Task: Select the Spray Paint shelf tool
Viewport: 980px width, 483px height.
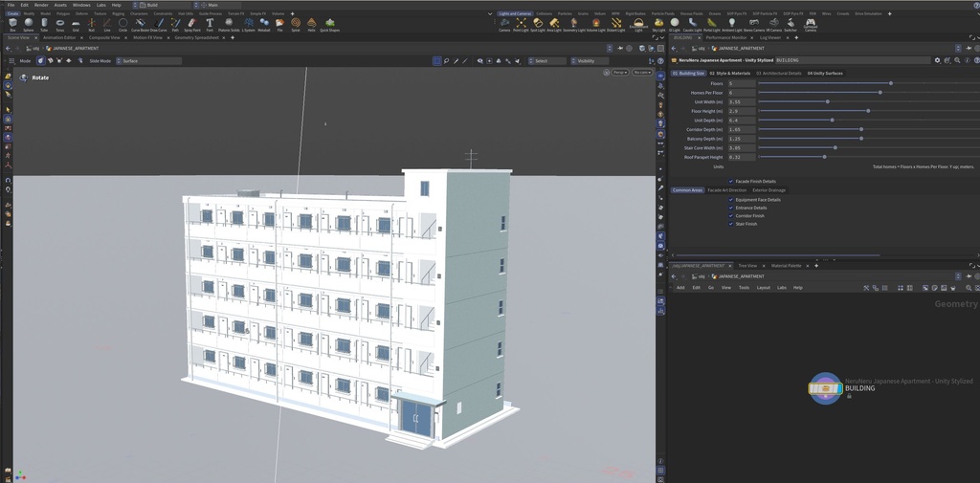Action: (192, 24)
